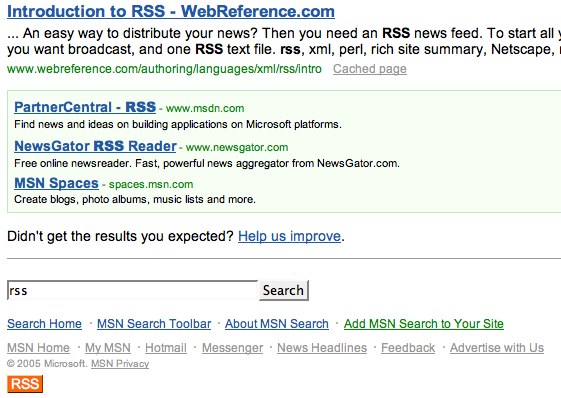Focus the search box containing rss
Screen dimensions: 561x398
coord(132,290)
